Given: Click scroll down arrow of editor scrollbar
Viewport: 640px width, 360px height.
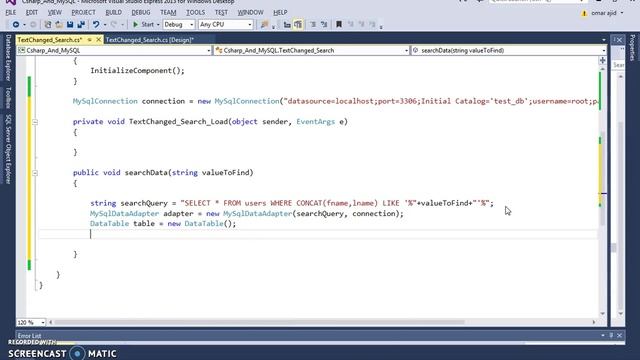Looking at the screenshot, I should click(x=602, y=313).
